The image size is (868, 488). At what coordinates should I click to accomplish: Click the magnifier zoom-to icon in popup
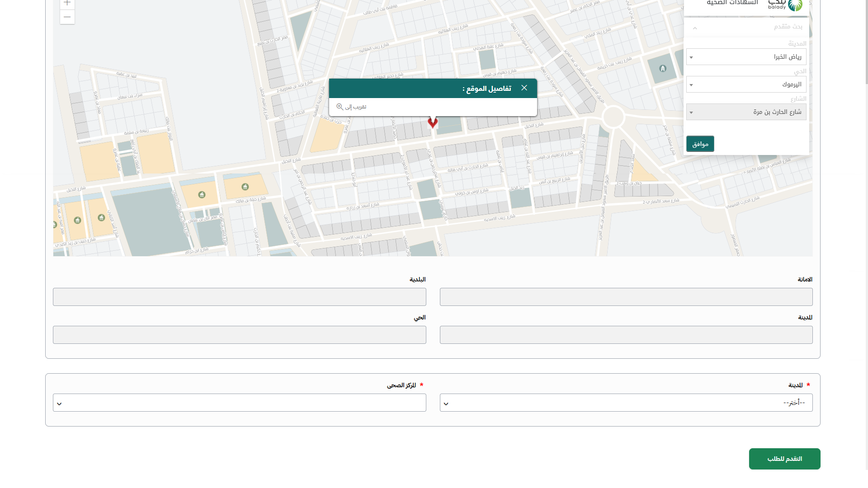tap(340, 107)
